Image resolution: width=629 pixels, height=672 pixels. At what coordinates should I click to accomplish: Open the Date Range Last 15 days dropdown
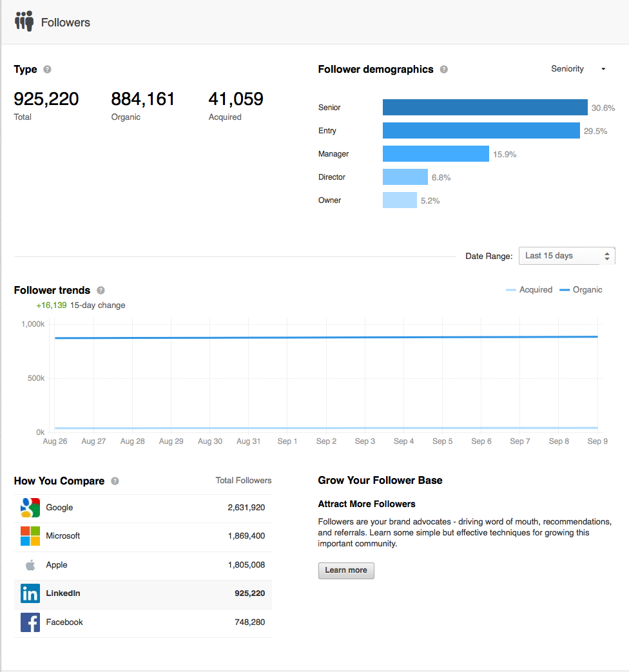(566, 256)
